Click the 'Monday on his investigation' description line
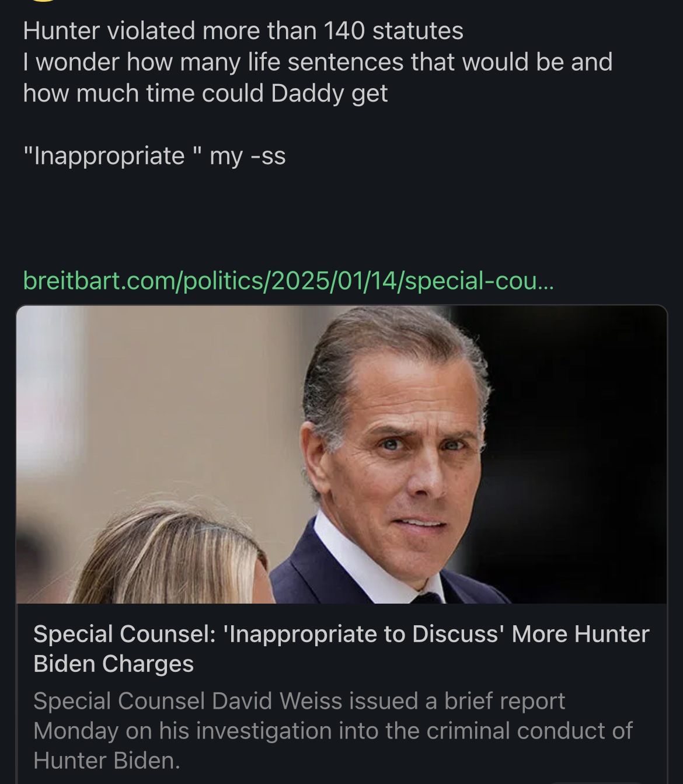 point(333,731)
